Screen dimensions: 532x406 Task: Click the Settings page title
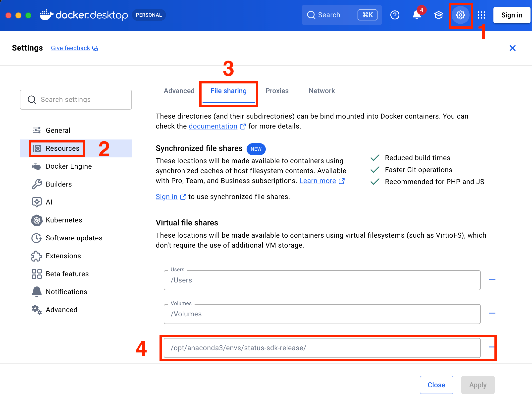click(27, 48)
